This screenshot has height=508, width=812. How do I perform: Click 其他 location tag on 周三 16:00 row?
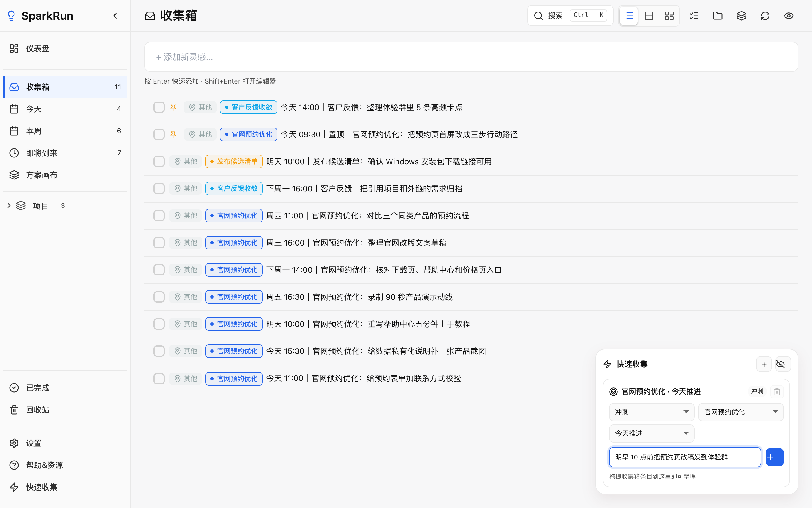[x=186, y=243]
